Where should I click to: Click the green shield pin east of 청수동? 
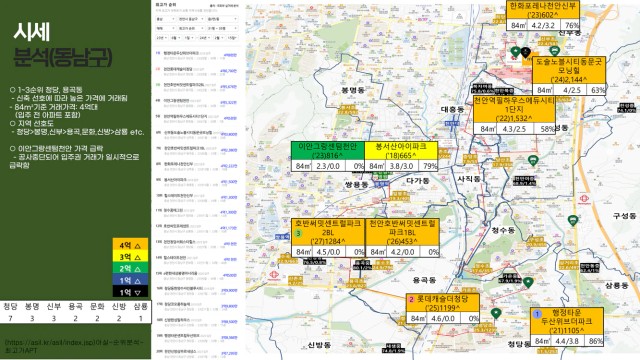click(x=573, y=221)
